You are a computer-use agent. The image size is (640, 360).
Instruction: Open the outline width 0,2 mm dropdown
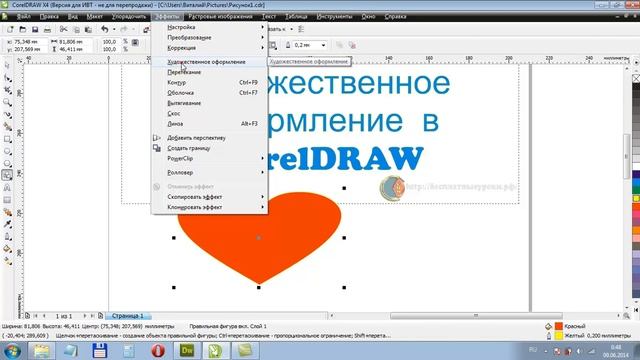coord(323,45)
